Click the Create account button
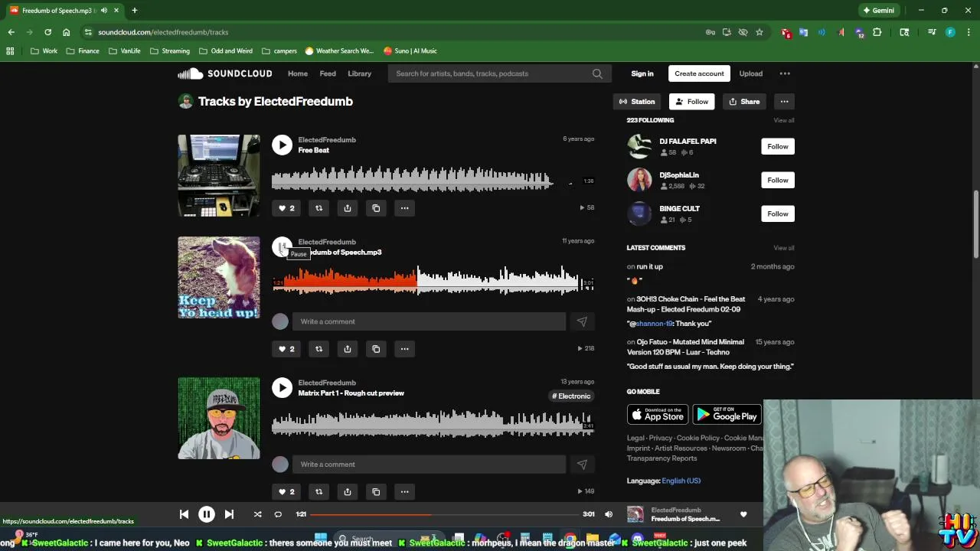980x551 pixels. (699, 73)
